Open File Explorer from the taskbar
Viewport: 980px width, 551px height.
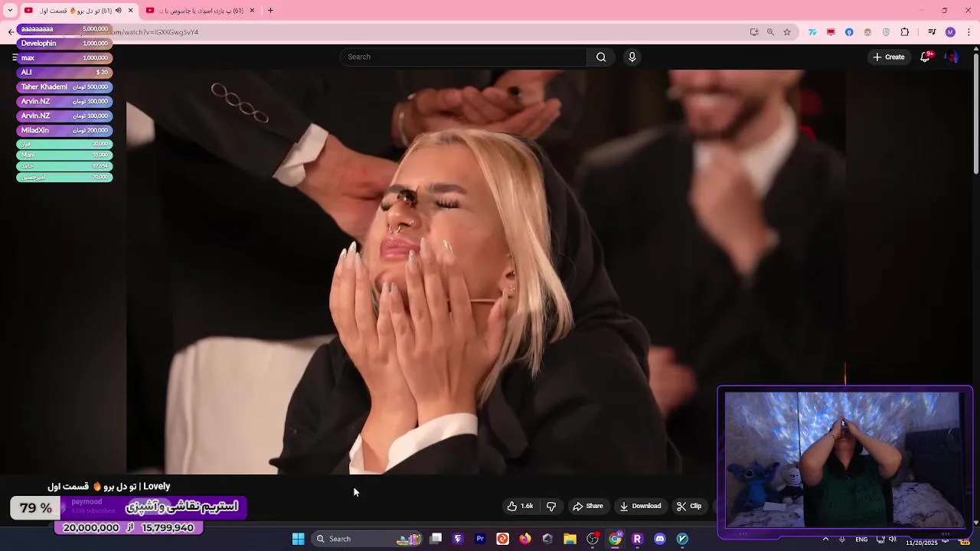570,539
